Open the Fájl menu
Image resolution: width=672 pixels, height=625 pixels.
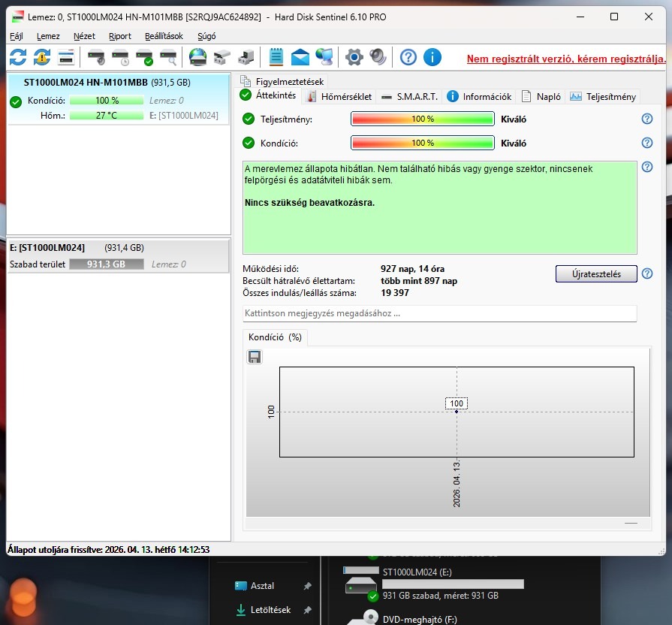tap(17, 36)
